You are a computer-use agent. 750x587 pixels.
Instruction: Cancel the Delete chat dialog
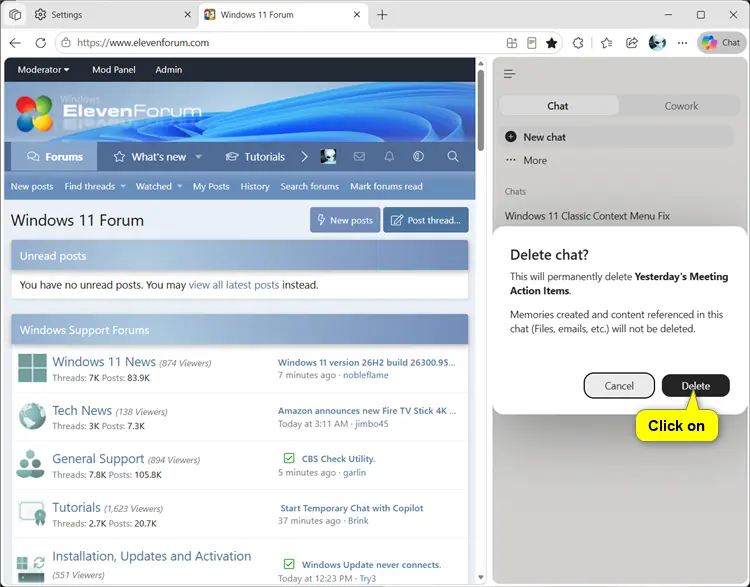[619, 386]
